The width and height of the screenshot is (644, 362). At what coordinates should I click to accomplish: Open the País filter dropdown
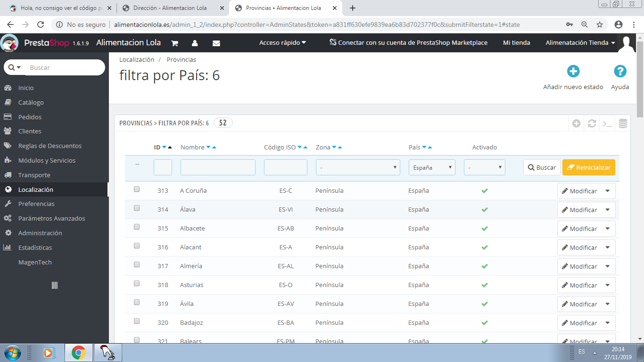coord(432,167)
